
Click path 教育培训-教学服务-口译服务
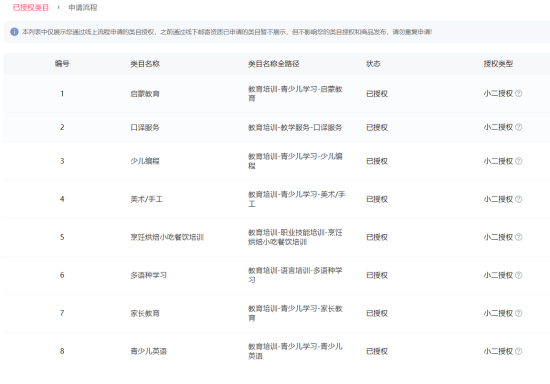click(x=295, y=127)
